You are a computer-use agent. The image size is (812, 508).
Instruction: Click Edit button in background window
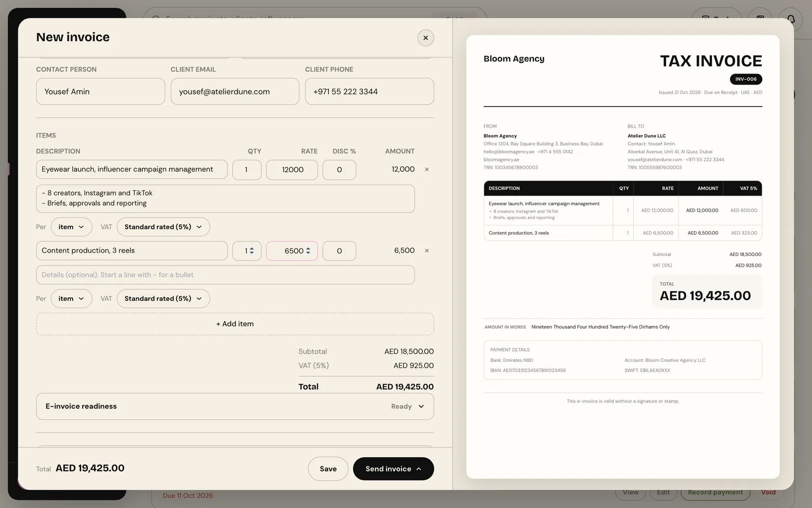[x=663, y=492]
